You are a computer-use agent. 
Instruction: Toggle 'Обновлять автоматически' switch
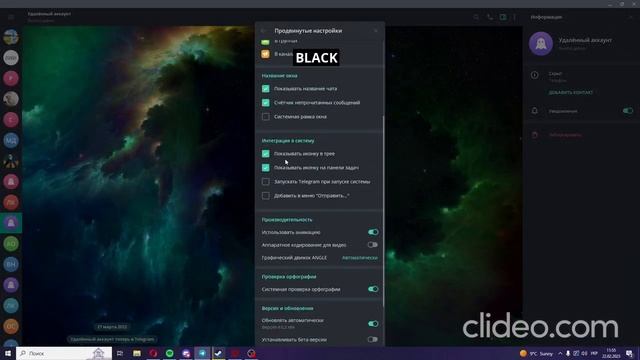click(x=373, y=324)
